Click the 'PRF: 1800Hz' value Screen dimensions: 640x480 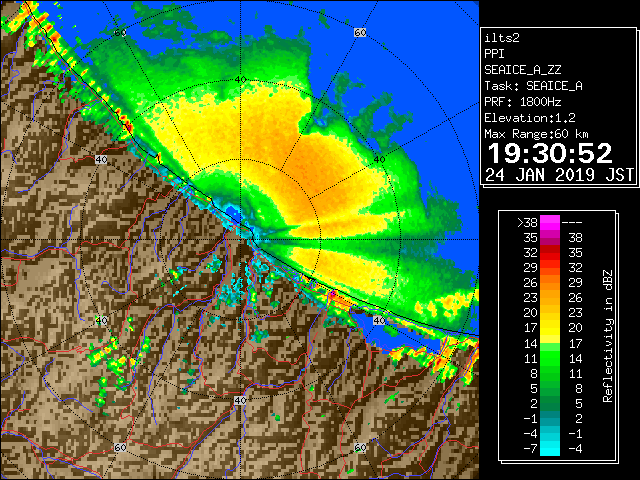(523, 102)
